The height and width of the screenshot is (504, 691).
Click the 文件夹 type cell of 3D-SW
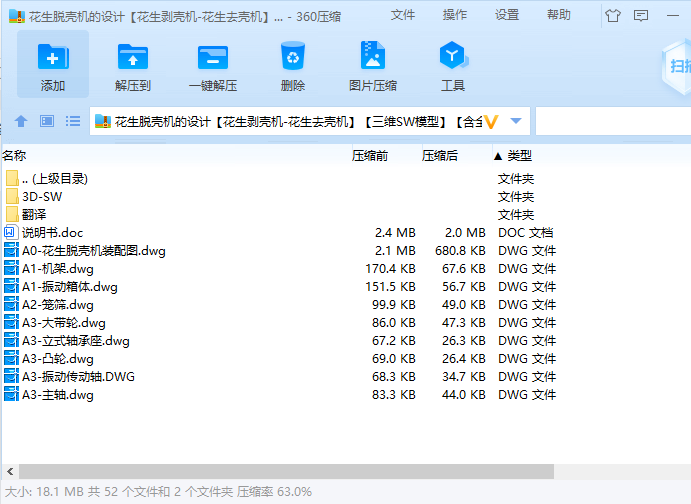516,196
